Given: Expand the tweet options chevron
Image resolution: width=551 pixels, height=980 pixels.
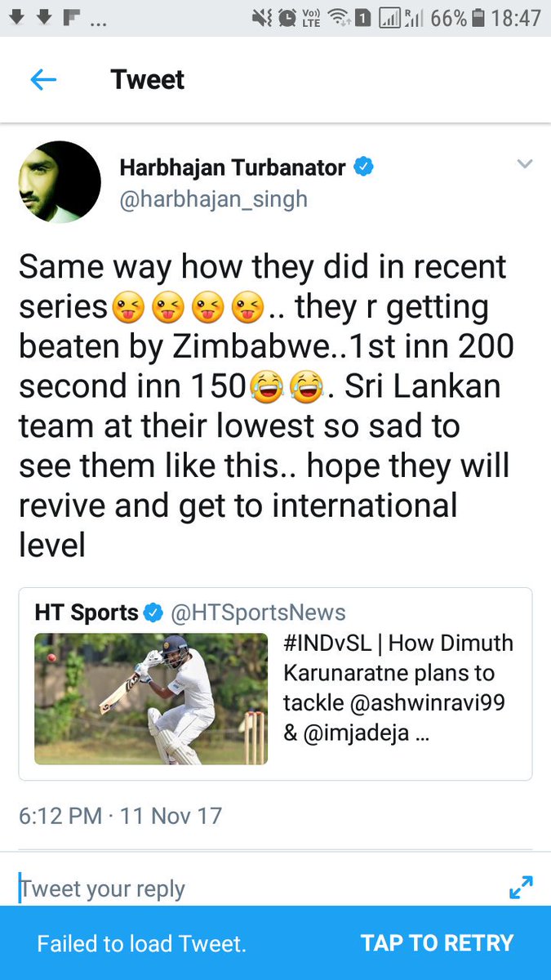Looking at the screenshot, I should click(x=525, y=164).
